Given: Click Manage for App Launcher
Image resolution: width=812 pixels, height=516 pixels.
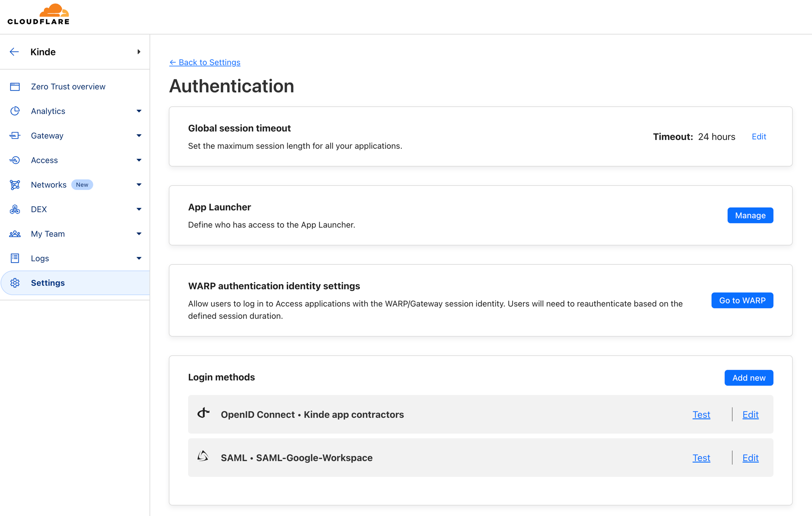Looking at the screenshot, I should (x=750, y=215).
